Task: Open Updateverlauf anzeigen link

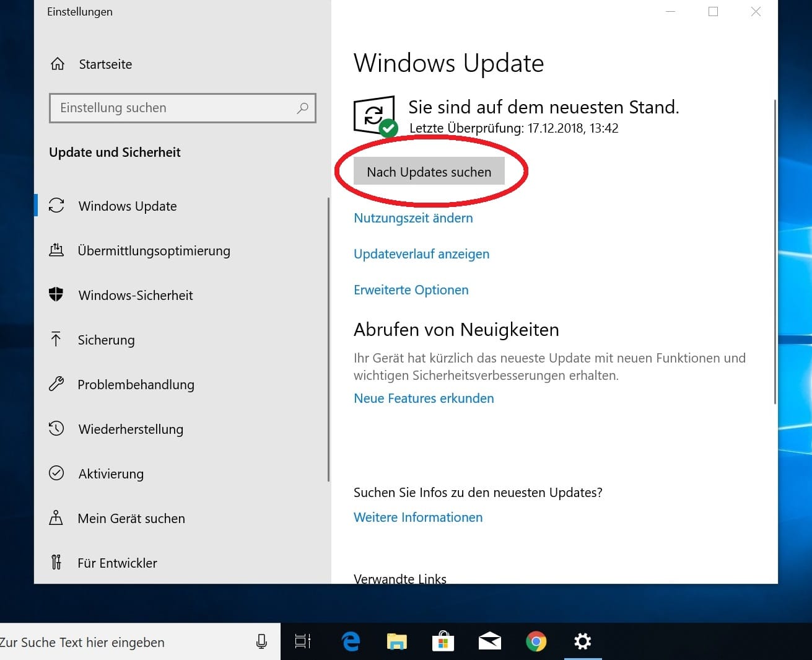Action: tap(421, 254)
